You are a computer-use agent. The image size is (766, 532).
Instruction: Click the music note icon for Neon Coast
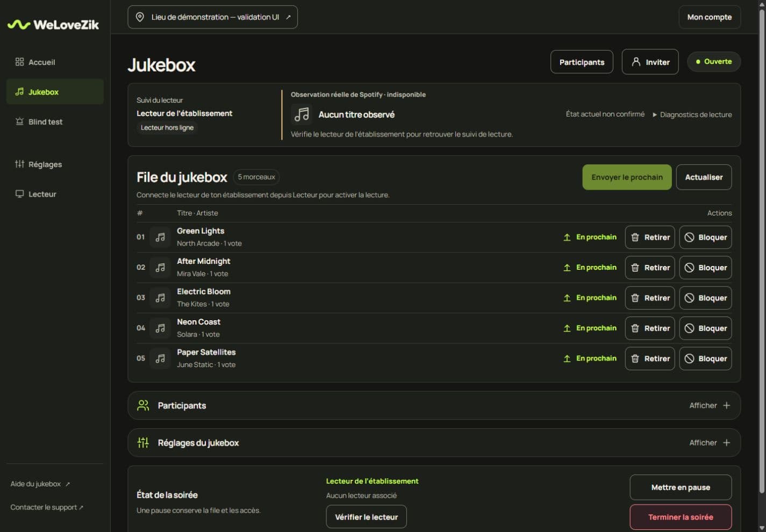point(160,328)
